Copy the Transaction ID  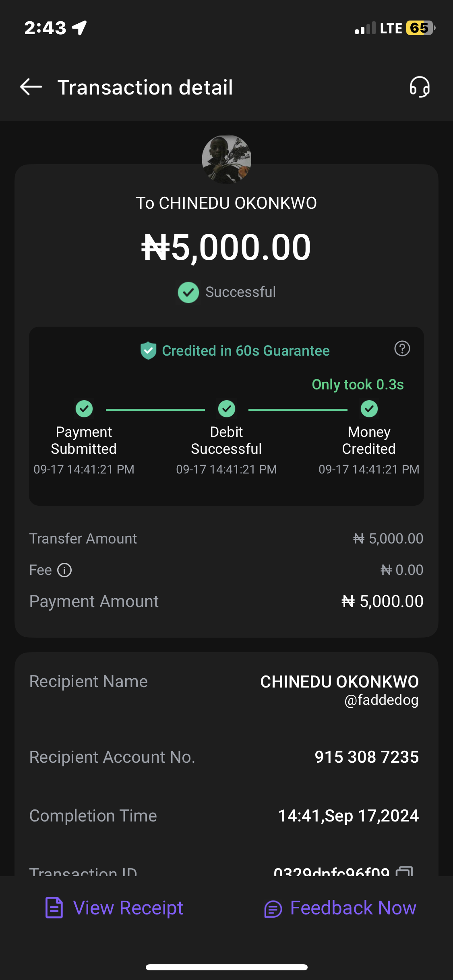[x=405, y=871]
